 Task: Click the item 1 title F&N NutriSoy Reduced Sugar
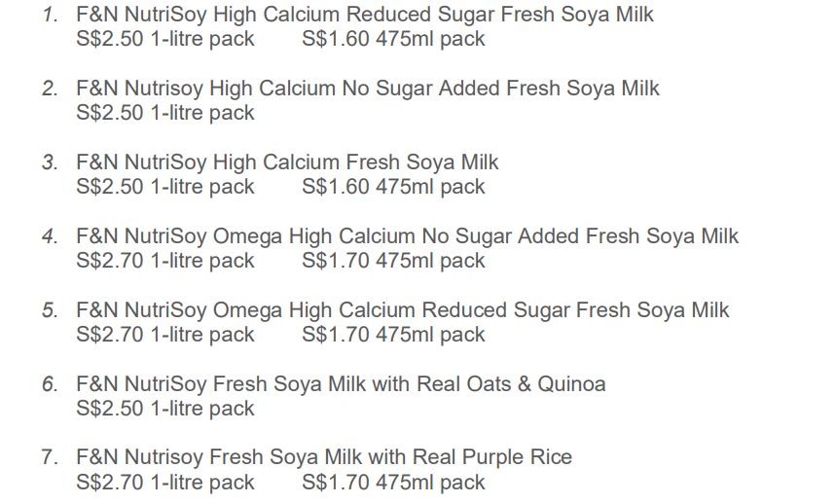[365, 15]
